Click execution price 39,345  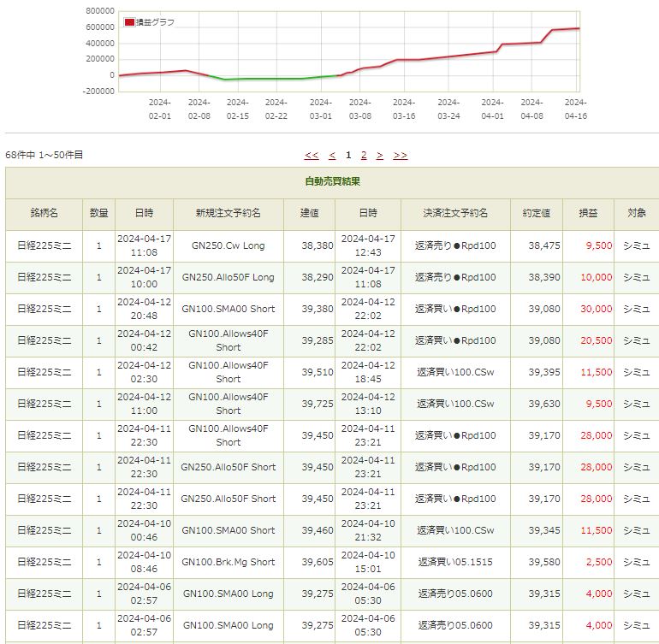[544, 530]
